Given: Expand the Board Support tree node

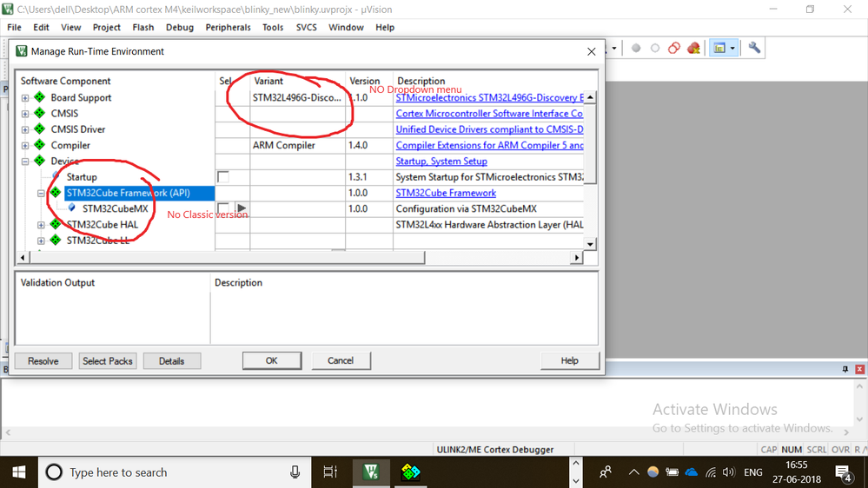Looking at the screenshot, I should (x=25, y=98).
